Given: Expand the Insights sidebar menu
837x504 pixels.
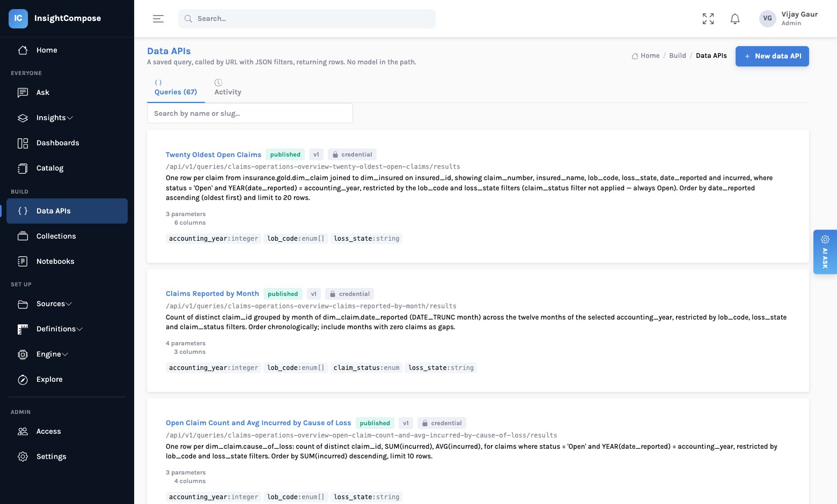Looking at the screenshot, I should [67, 117].
